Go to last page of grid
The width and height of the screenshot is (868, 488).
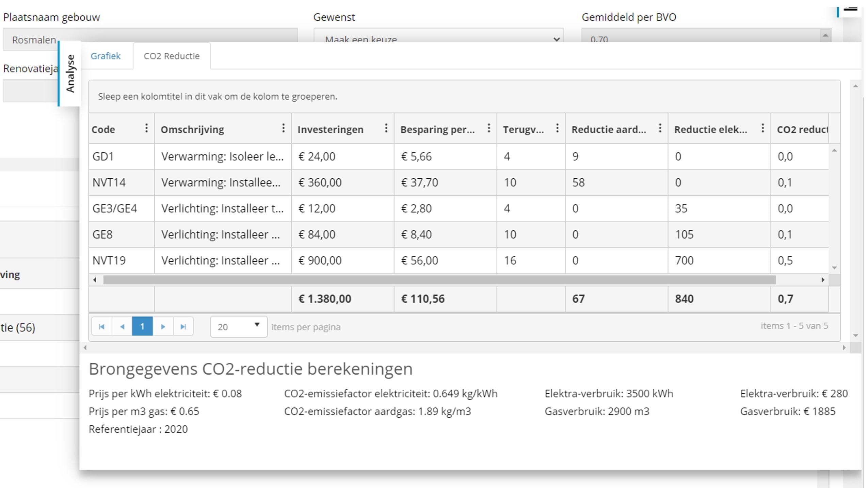[x=183, y=327]
